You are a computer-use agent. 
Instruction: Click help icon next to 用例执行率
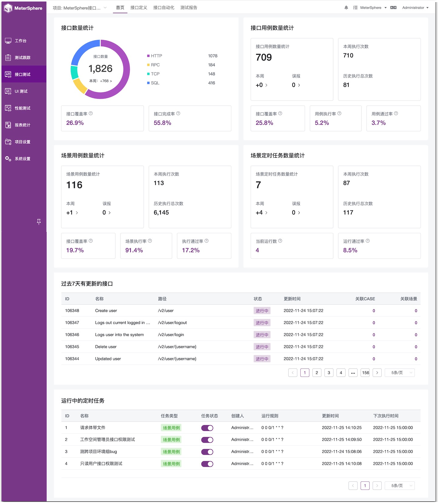click(x=339, y=113)
